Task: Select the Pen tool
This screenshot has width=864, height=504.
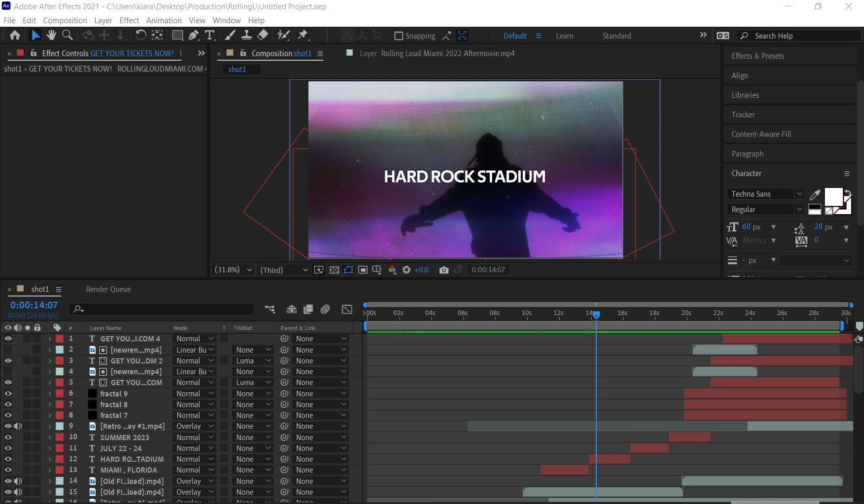Action: [x=194, y=35]
